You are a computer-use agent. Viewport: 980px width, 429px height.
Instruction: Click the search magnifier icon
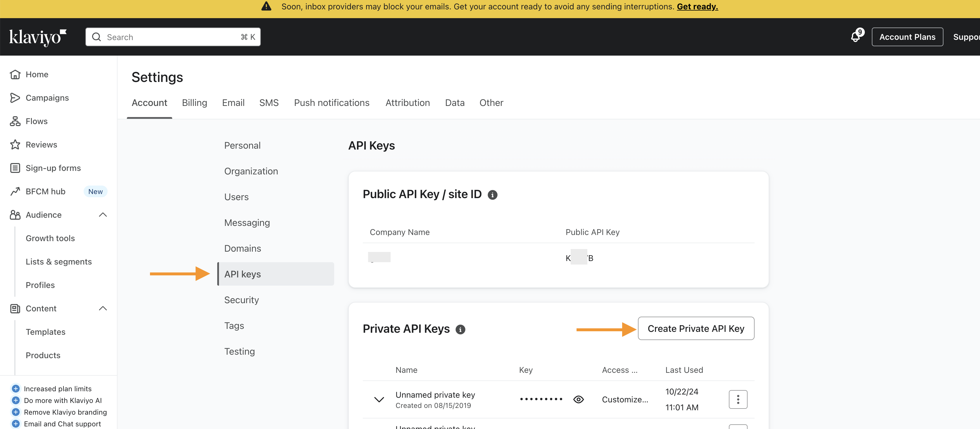point(97,37)
